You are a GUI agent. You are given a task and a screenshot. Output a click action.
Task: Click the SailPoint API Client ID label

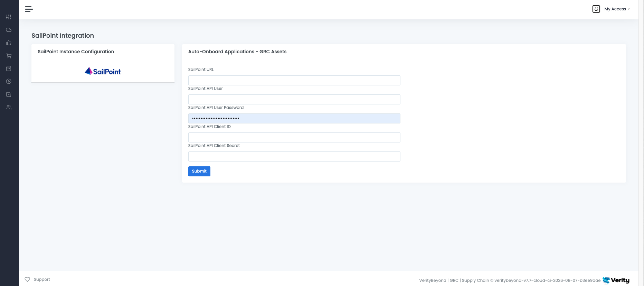(x=209, y=127)
